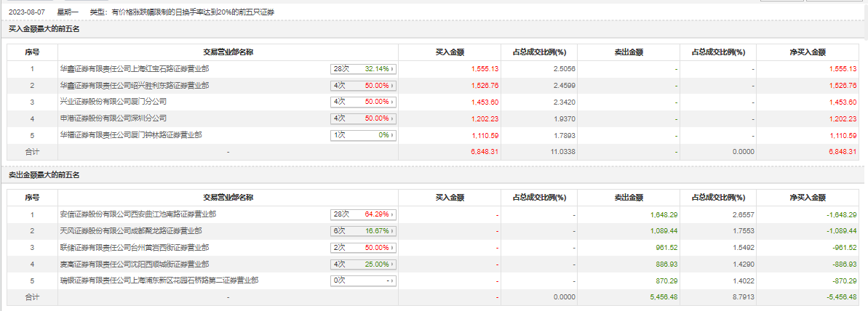Open the 麦高证券沈阳西顺城街证券营业部 link
The width and height of the screenshot is (868, 311).
tap(135, 264)
